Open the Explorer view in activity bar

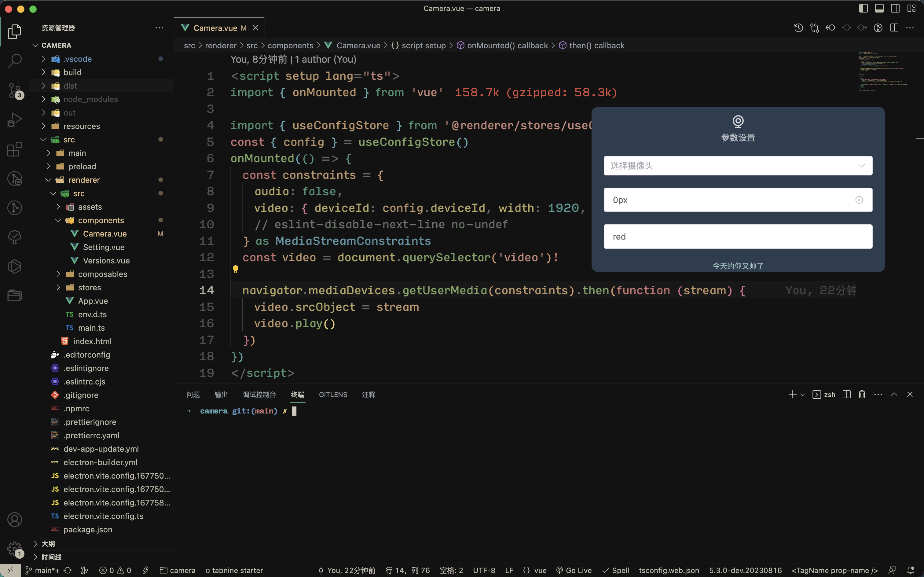pyautogui.click(x=14, y=31)
